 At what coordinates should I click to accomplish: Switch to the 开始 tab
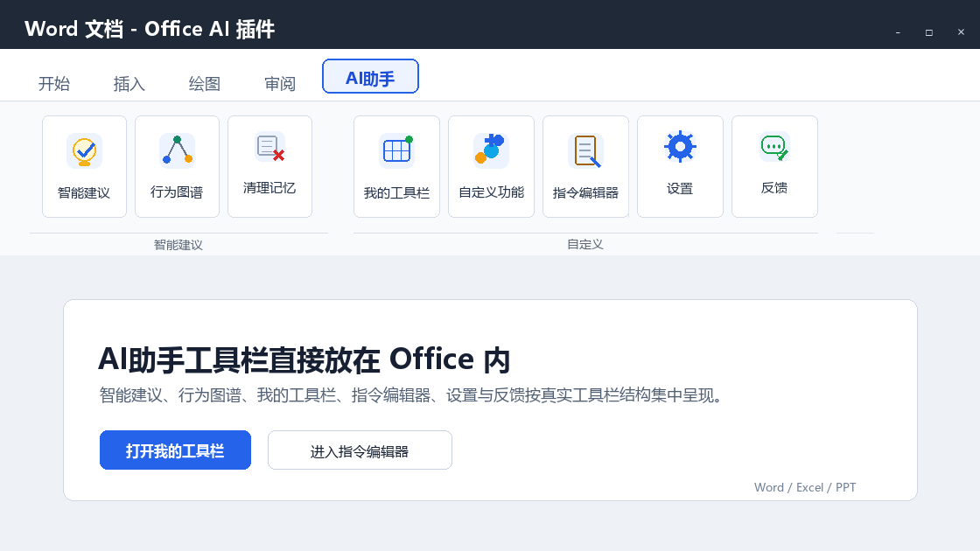pos(54,84)
